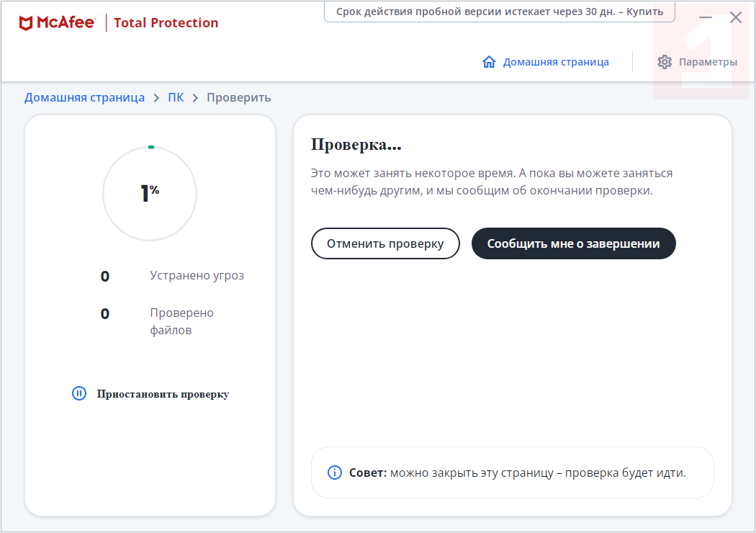Click the Отменить проверку button
Image resolution: width=756 pixels, height=533 pixels.
pos(385,243)
